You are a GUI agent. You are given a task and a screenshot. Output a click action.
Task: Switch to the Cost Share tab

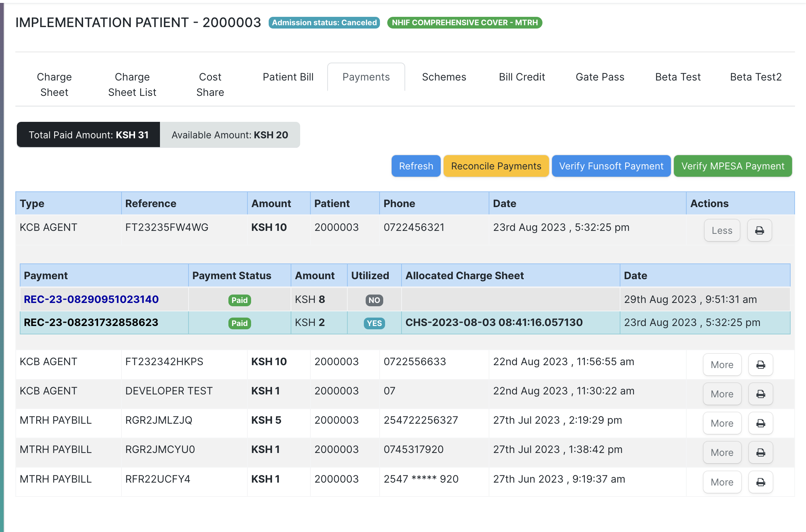click(210, 85)
